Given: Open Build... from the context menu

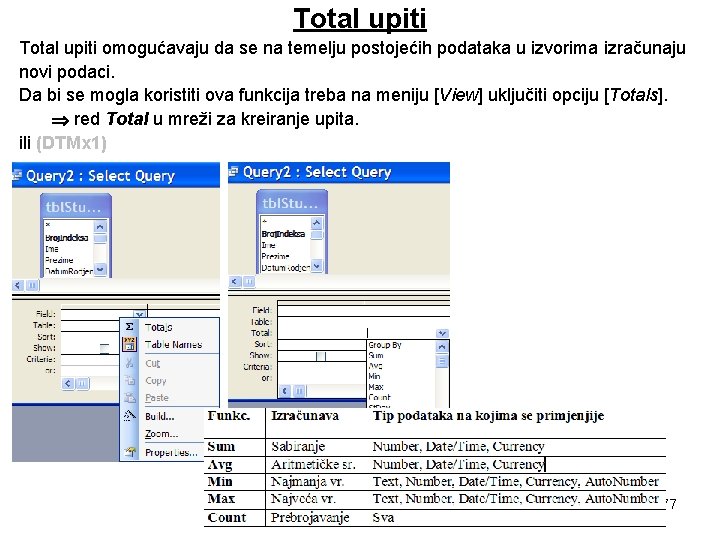Looking at the screenshot, I should [x=159, y=416].
